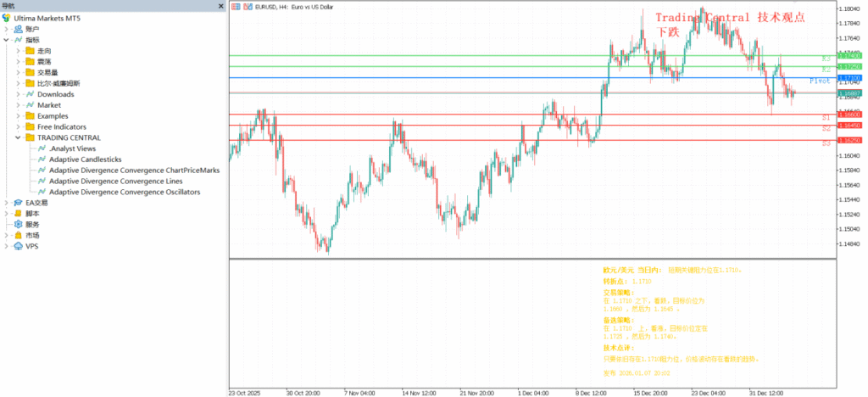
Task: Close the 导航 navigator panel
Action: click(x=221, y=6)
